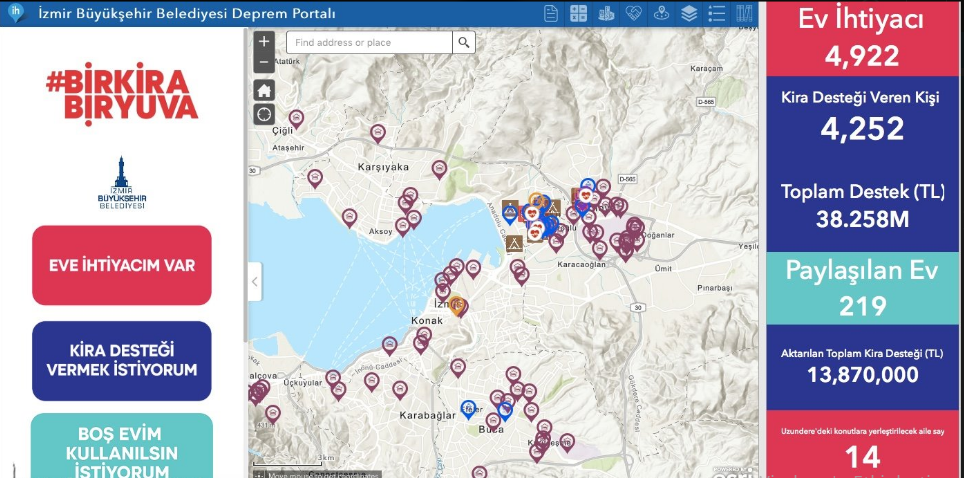Click the map location pin widget

(661, 14)
